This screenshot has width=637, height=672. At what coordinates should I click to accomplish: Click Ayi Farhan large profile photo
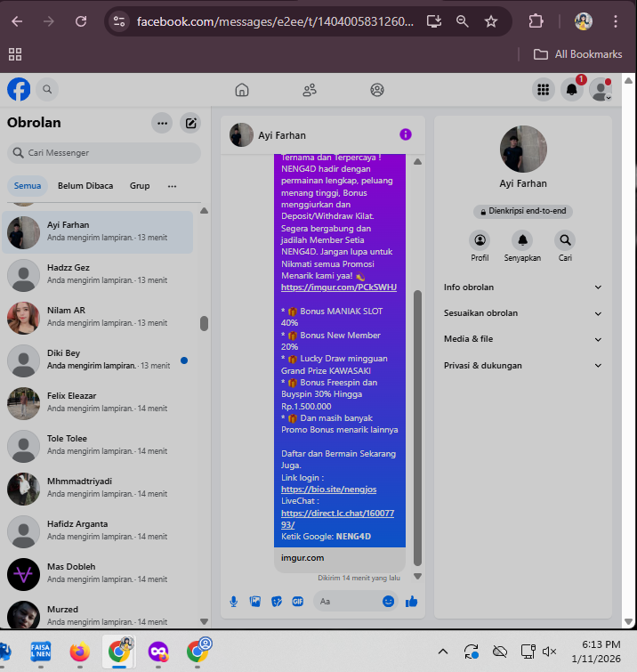tap(523, 149)
